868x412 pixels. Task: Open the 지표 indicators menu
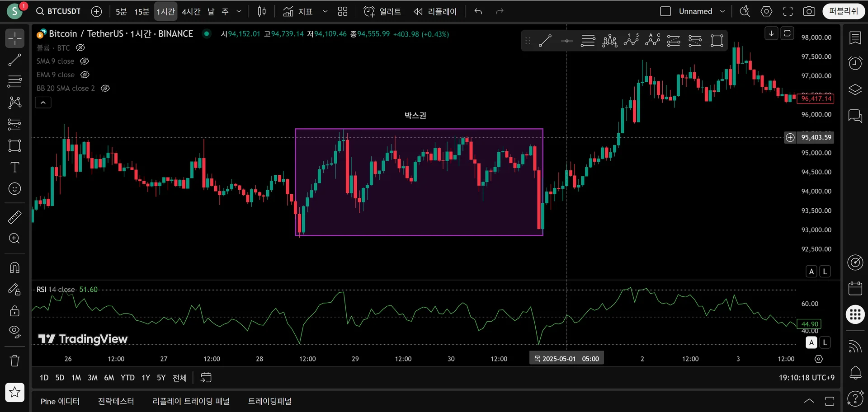tap(298, 11)
